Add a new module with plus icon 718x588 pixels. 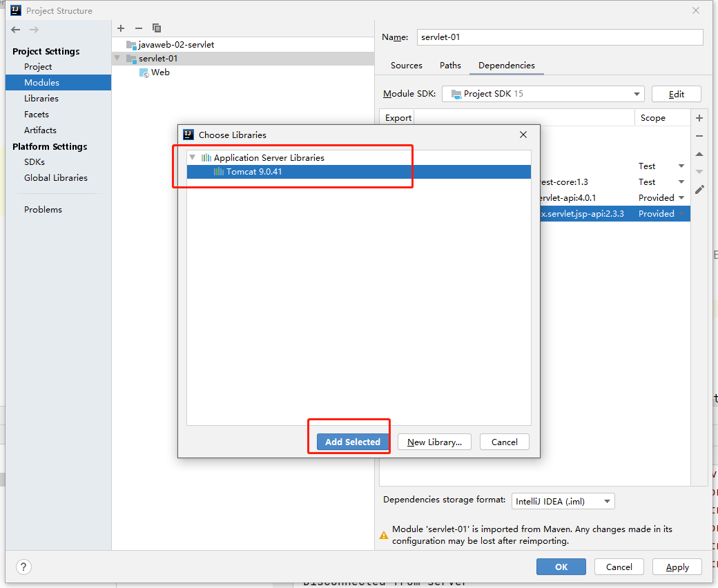(x=121, y=28)
